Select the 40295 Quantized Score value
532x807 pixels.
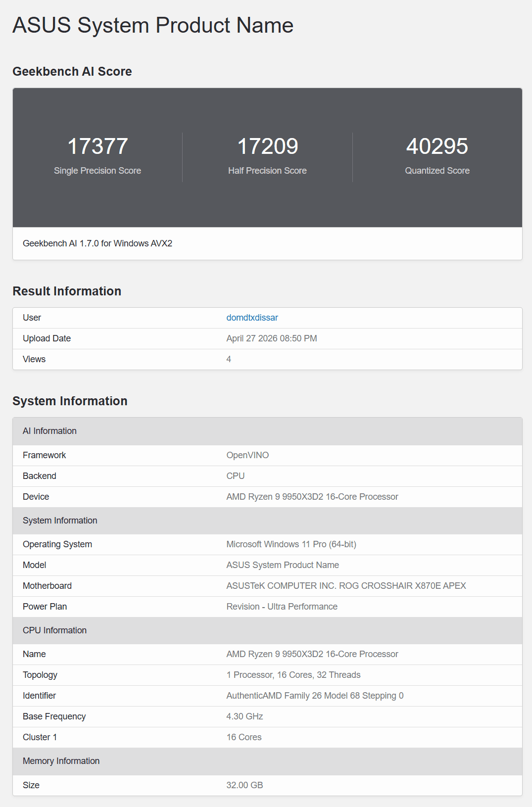437,146
